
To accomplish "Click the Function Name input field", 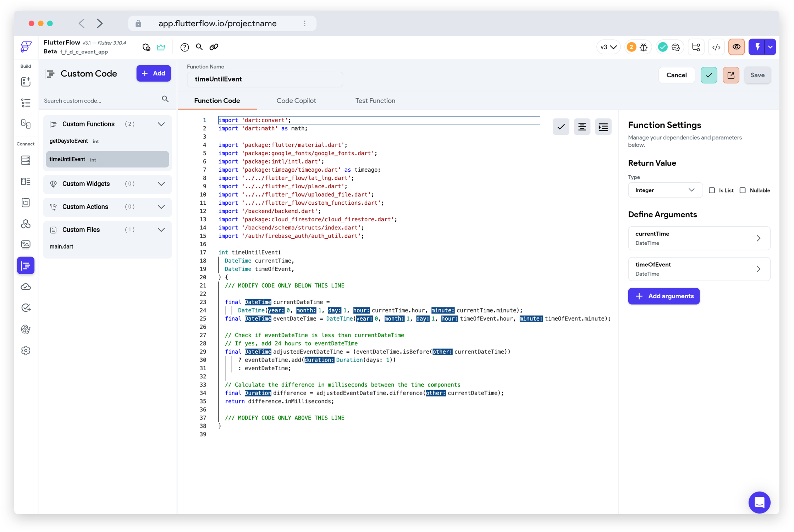I will [265, 79].
